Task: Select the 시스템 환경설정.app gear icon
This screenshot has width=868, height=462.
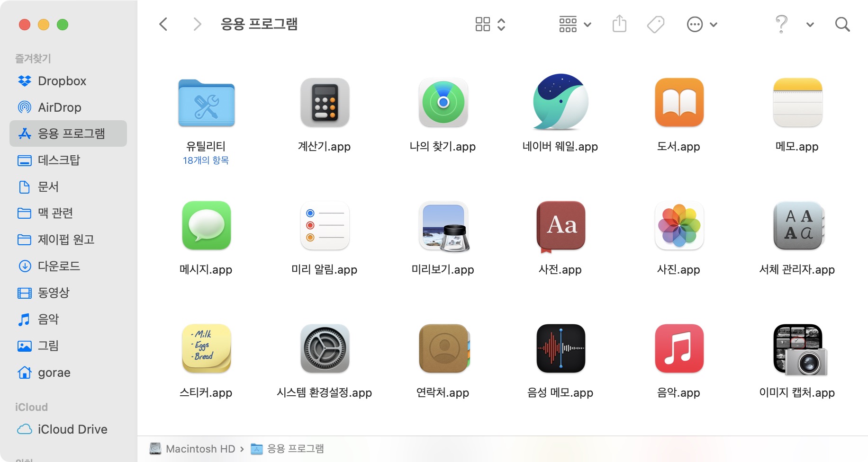Action: click(325, 349)
